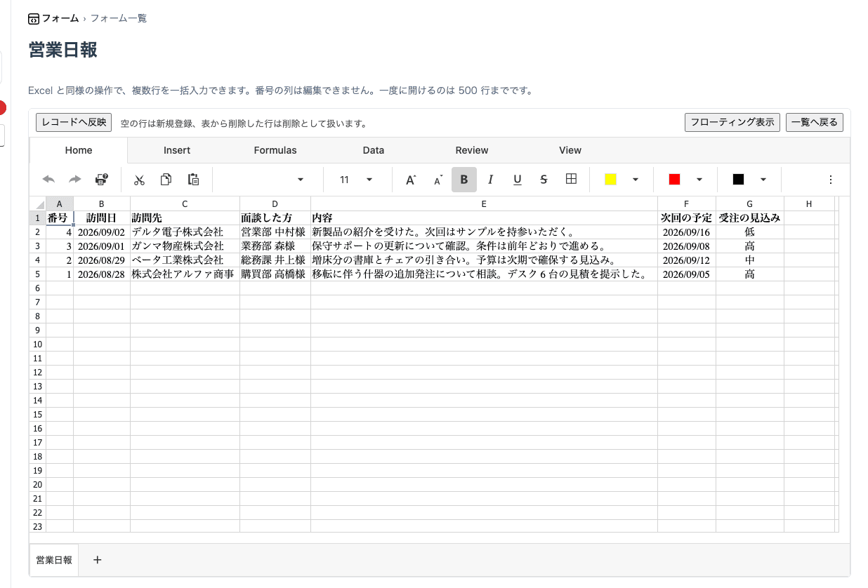Image resolution: width=868 pixels, height=588 pixels.
Task: Open dropdown next to yellow swatch
Action: (636, 180)
